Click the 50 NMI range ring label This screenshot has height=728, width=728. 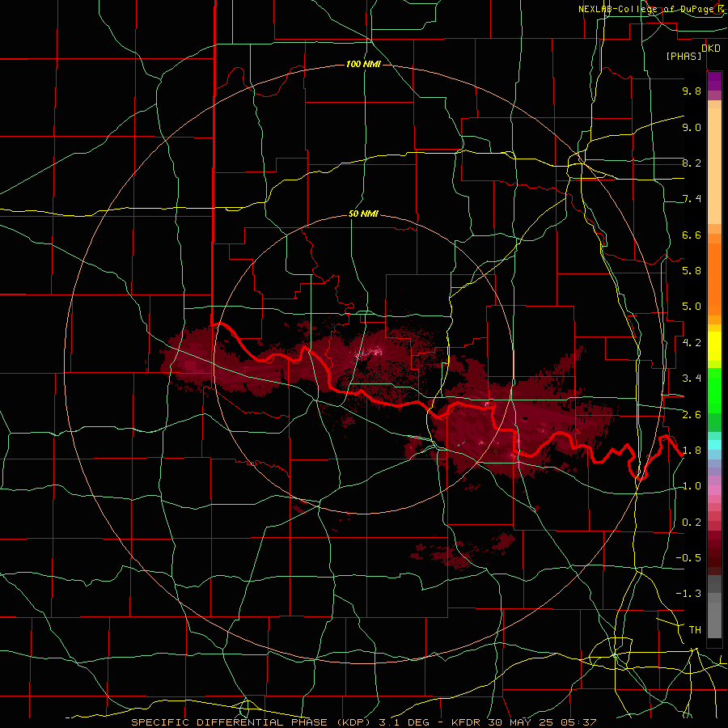[363, 214]
